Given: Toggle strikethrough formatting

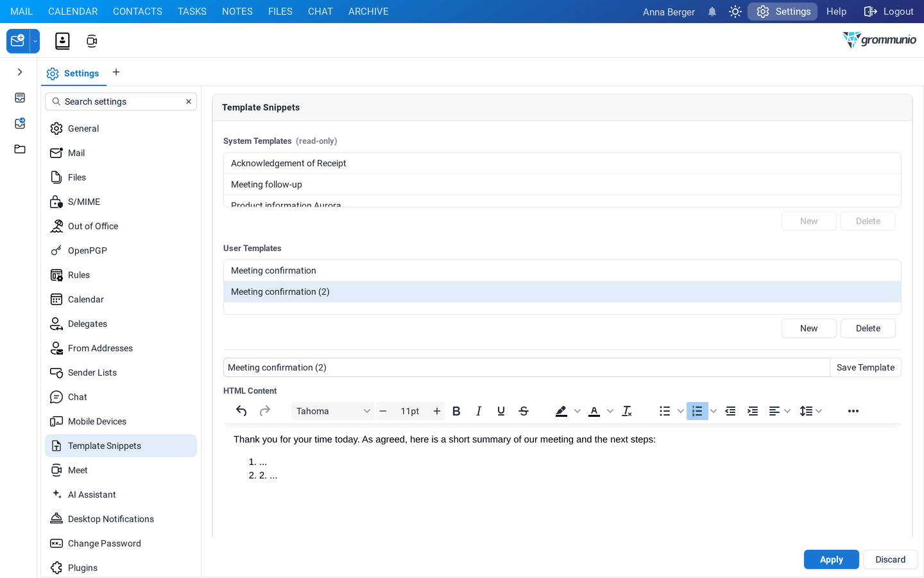Looking at the screenshot, I should 524,411.
